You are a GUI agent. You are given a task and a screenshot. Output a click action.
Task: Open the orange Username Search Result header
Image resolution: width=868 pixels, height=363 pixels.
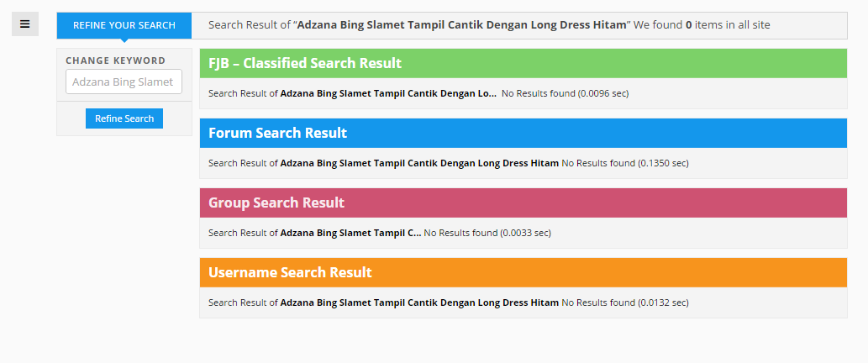click(523, 272)
